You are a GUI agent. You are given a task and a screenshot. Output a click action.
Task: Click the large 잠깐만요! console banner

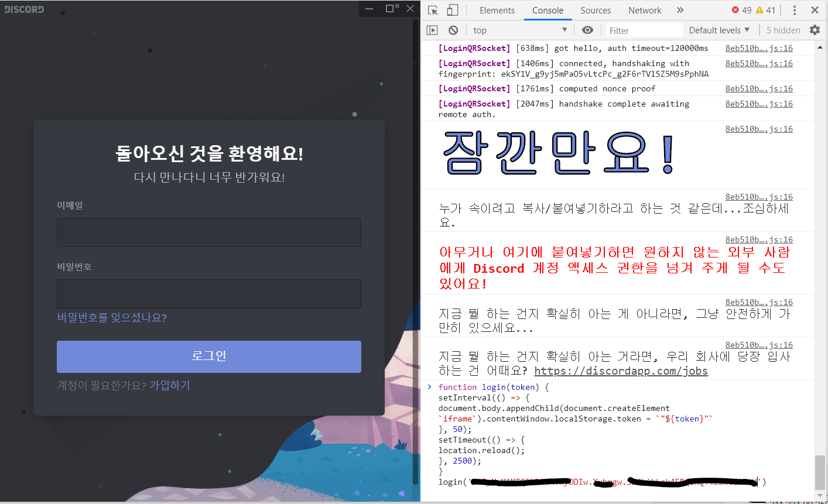click(x=559, y=153)
